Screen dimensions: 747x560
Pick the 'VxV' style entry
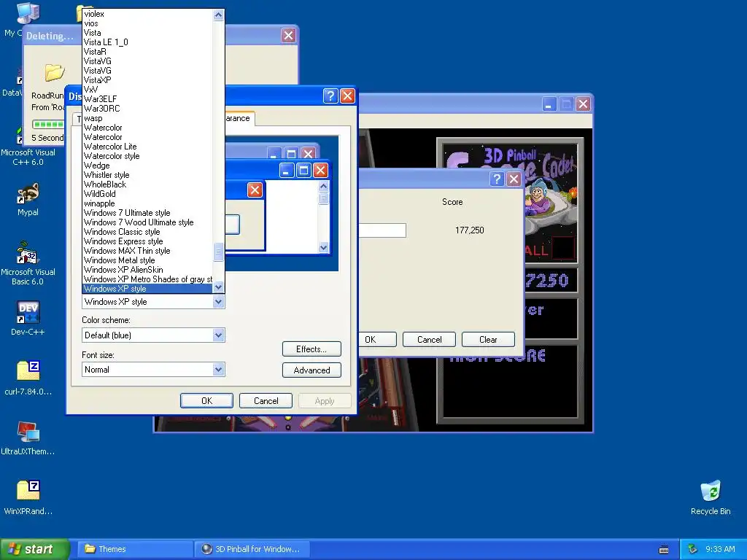click(x=147, y=90)
